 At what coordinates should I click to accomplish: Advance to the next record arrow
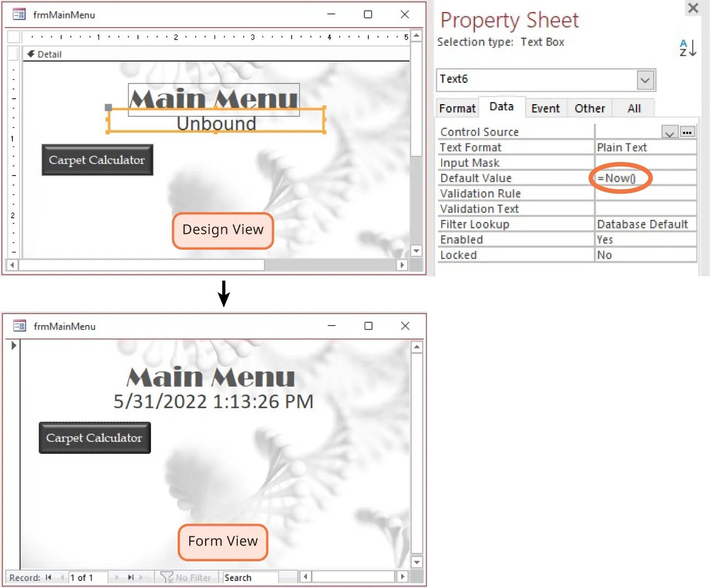tap(117, 577)
